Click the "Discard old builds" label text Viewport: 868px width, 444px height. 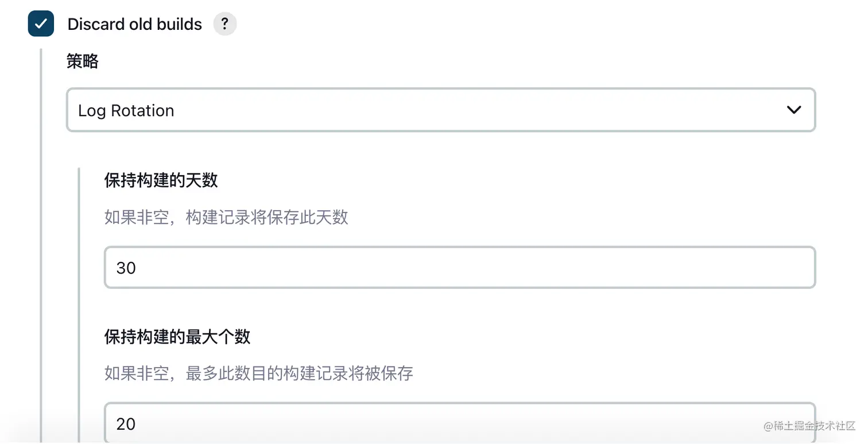134,24
